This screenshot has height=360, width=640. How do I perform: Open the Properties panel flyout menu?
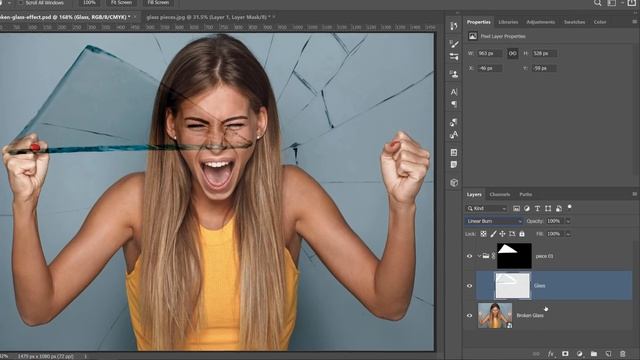634,22
